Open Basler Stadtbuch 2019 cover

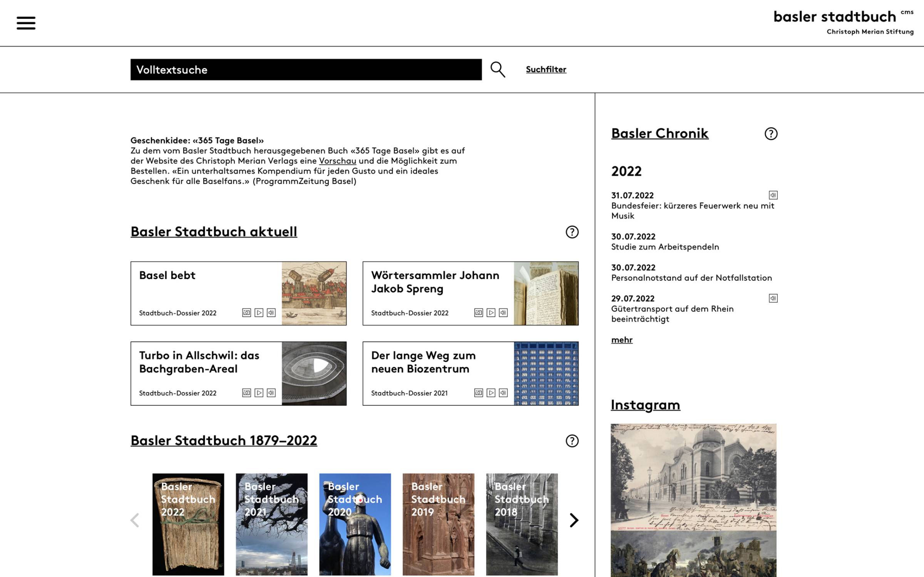[439, 524]
